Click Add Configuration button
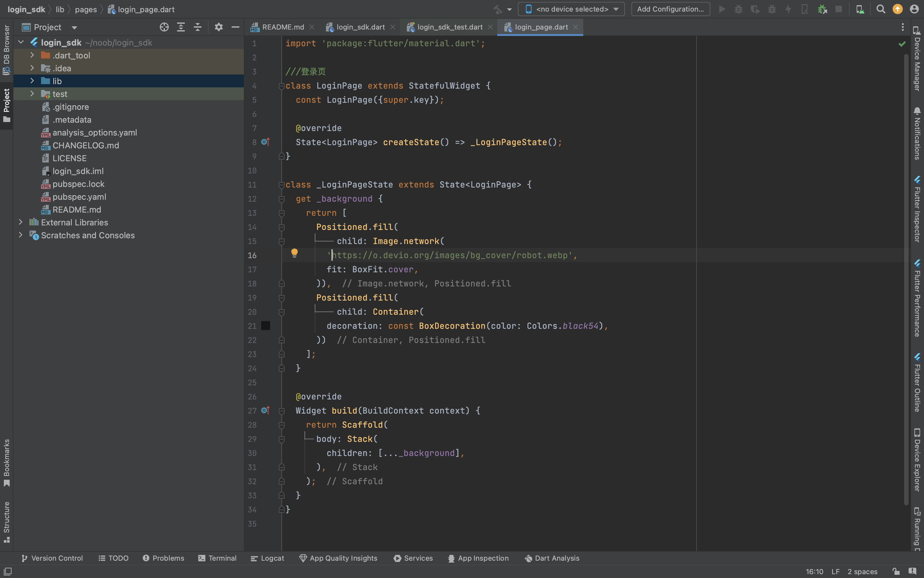The image size is (924, 578). [x=671, y=9]
